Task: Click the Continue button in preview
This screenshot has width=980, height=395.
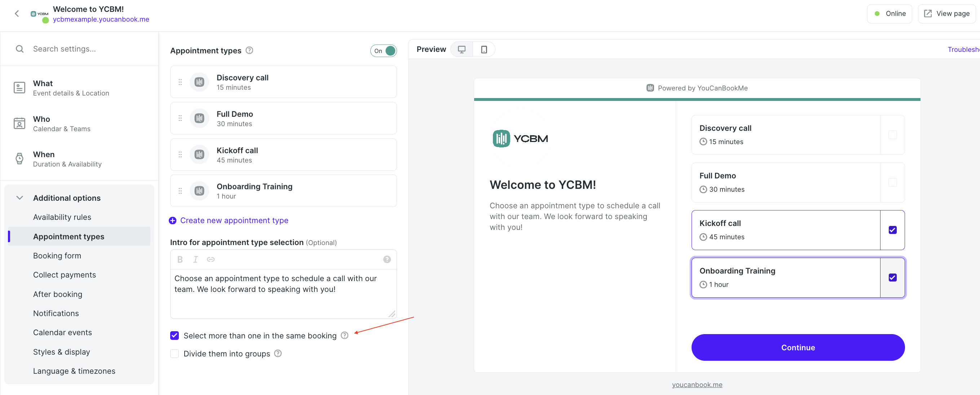Action: click(x=798, y=347)
